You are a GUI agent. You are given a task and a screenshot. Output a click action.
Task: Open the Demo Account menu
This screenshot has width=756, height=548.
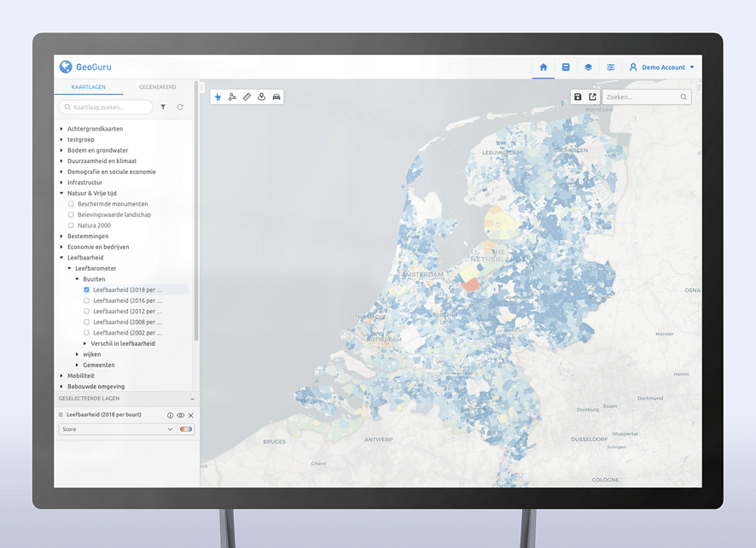click(662, 67)
